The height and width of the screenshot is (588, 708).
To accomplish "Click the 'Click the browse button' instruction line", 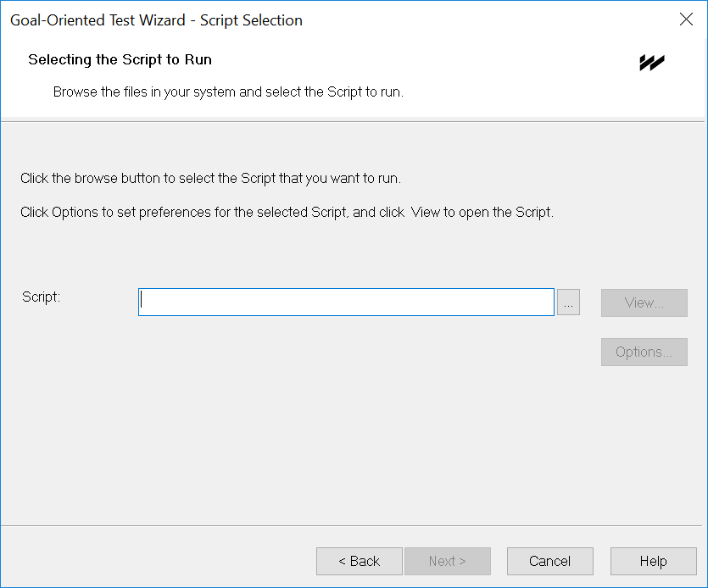I will [210, 178].
